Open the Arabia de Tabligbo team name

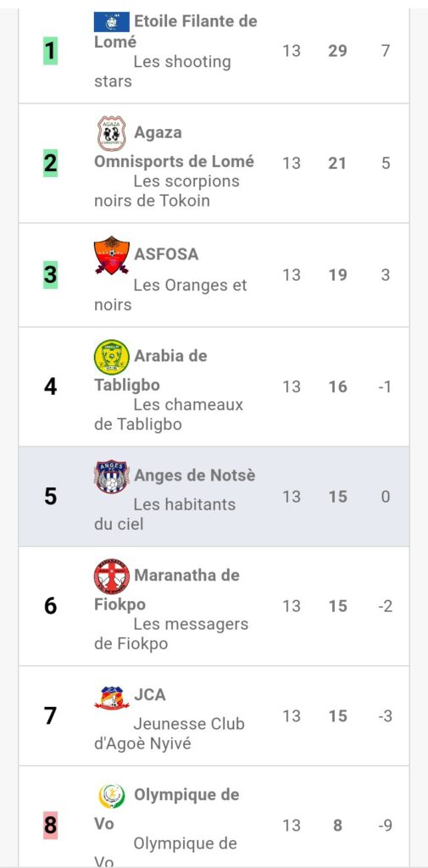(x=151, y=370)
